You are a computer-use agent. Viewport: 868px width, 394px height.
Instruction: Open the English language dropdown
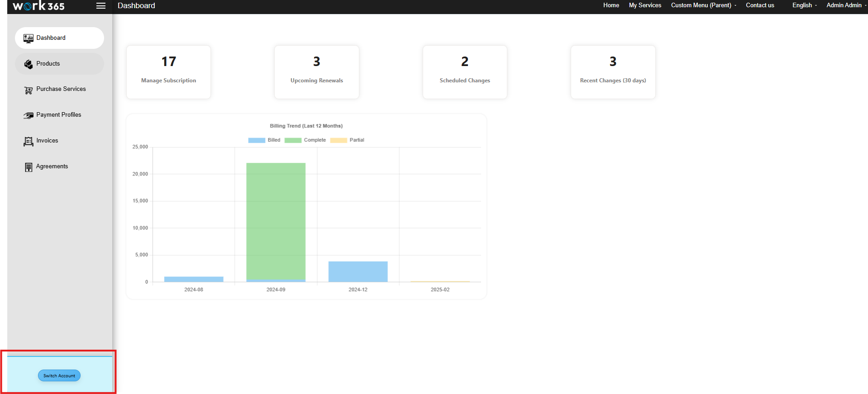point(805,5)
